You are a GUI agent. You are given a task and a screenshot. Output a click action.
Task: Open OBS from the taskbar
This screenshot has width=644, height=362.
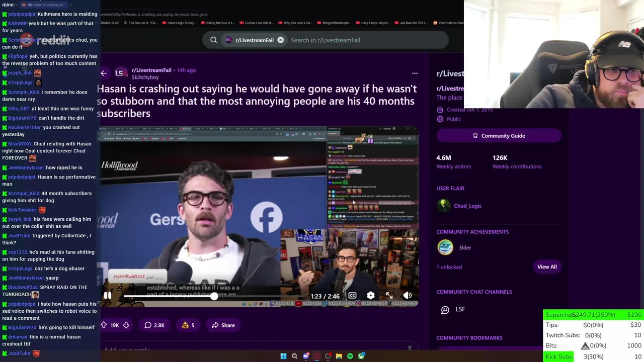(x=328, y=356)
